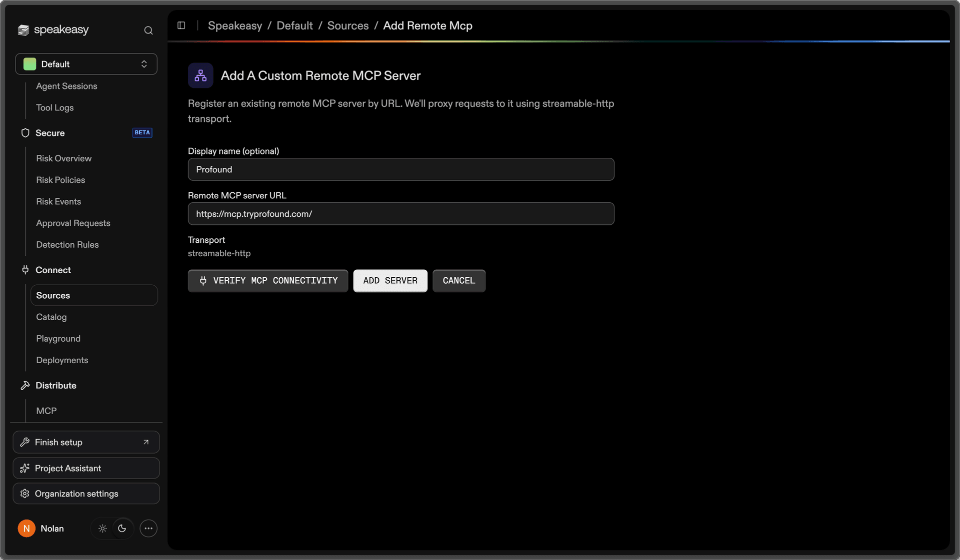Open the more options ellipsis menu

148,529
